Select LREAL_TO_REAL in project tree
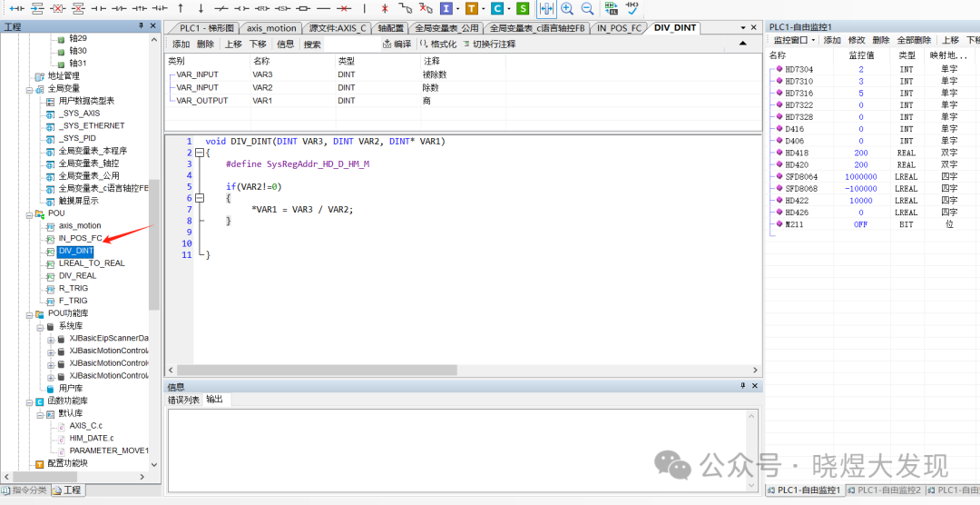This screenshot has width=980, height=505. (92, 262)
